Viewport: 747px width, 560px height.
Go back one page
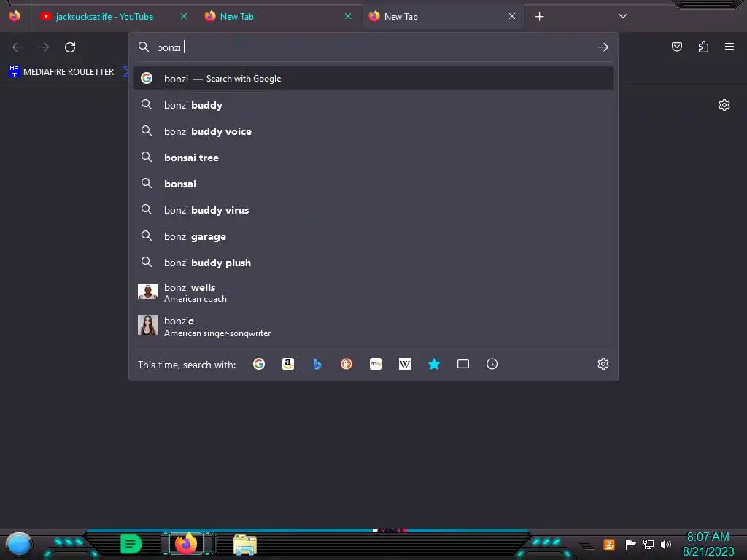18,47
